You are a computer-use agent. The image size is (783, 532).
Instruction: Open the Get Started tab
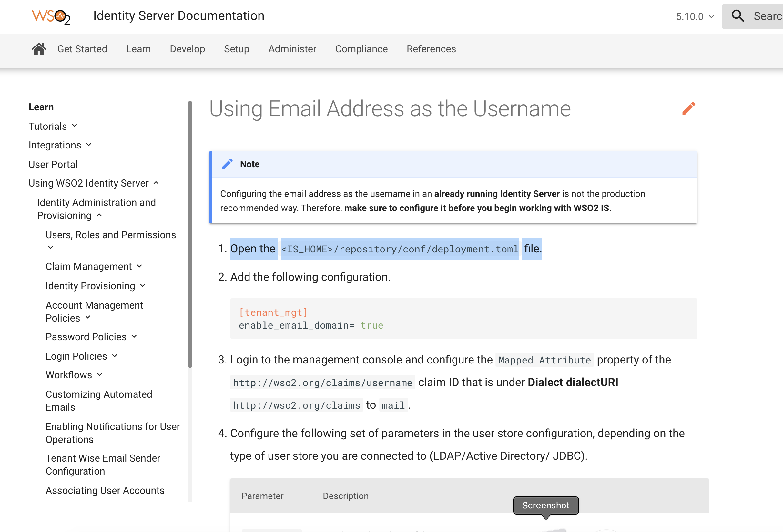click(x=82, y=49)
